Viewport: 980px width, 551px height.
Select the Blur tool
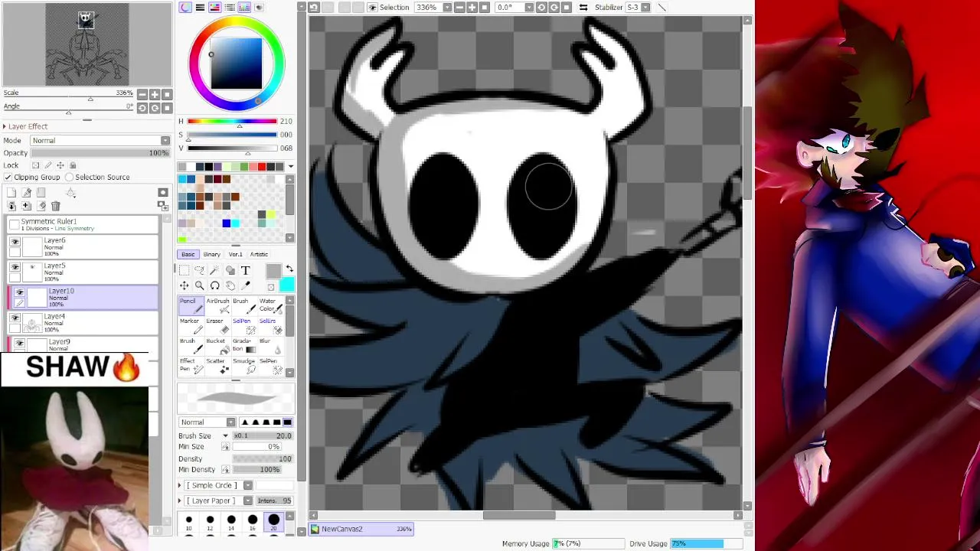(271, 345)
